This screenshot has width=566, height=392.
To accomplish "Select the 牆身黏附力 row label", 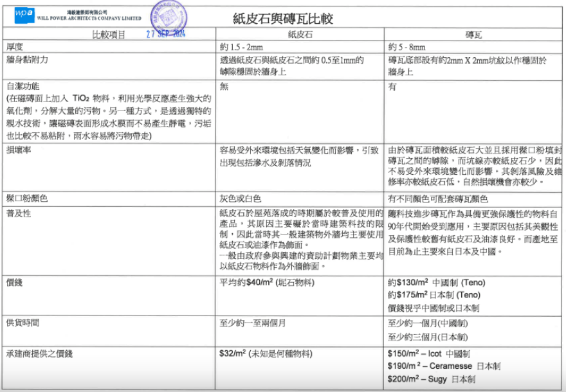I will click(27, 60).
